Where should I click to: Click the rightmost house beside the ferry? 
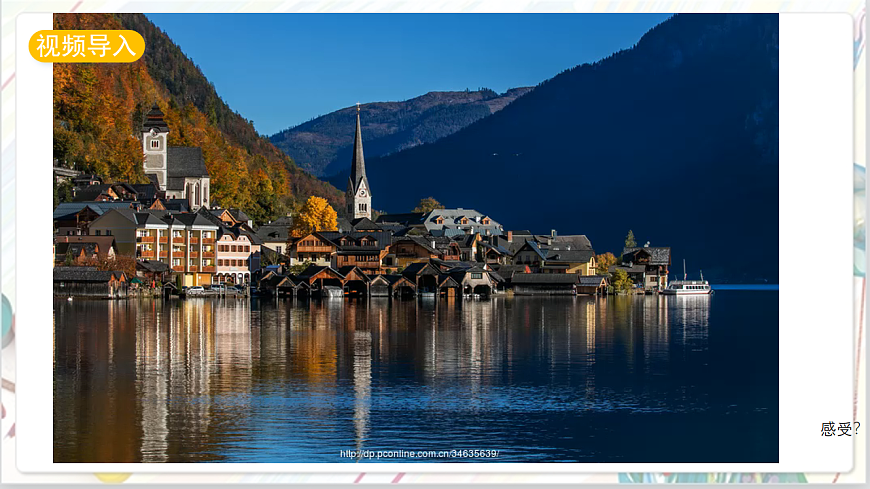click(649, 264)
